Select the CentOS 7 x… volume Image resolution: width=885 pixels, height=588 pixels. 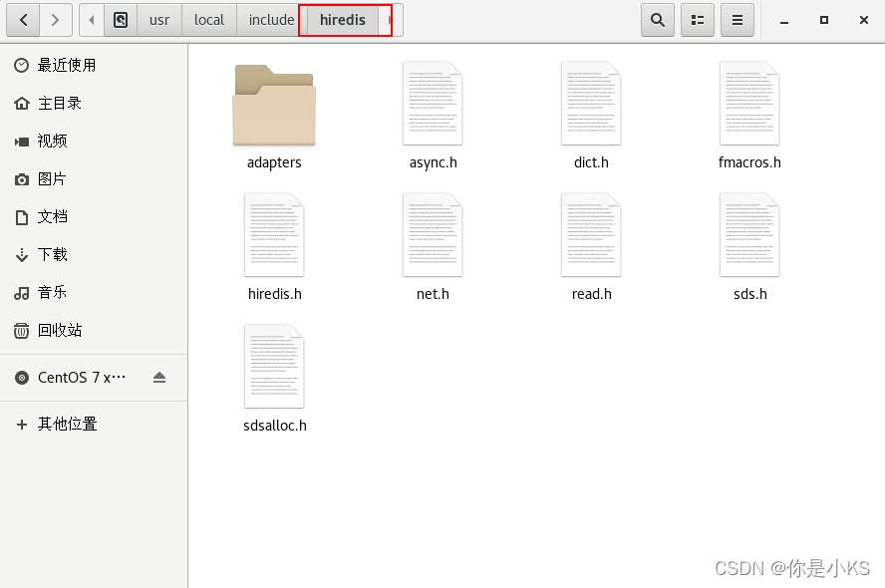click(x=82, y=378)
